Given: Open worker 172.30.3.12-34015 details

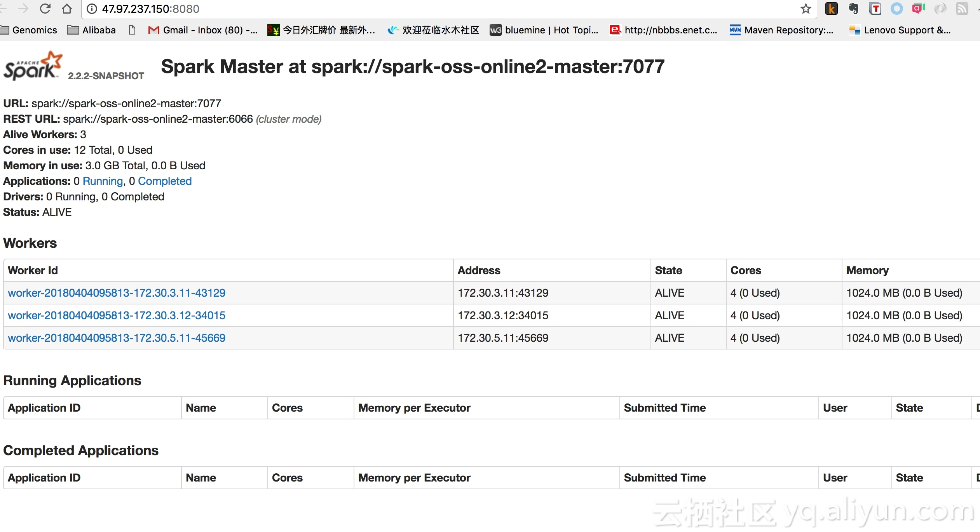Looking at the screenshot, I should (117, 315).
